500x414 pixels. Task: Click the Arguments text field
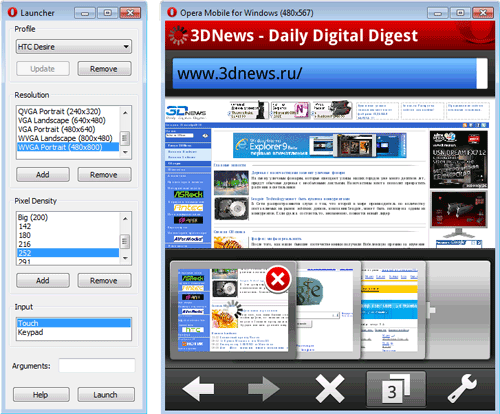[97, 366]
